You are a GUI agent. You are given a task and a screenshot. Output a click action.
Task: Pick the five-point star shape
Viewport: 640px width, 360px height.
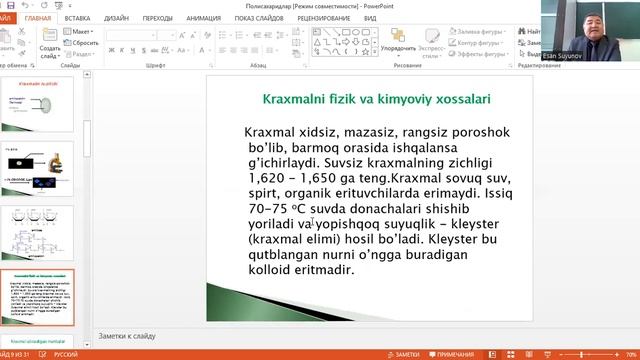(365, 52)
